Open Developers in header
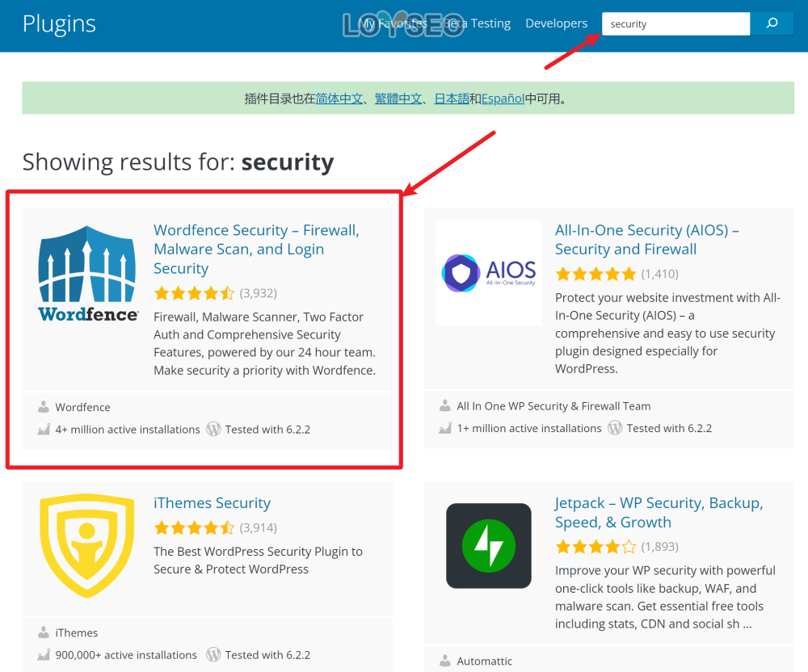Viewport: 808px width, 672px height. click(557, 23)
